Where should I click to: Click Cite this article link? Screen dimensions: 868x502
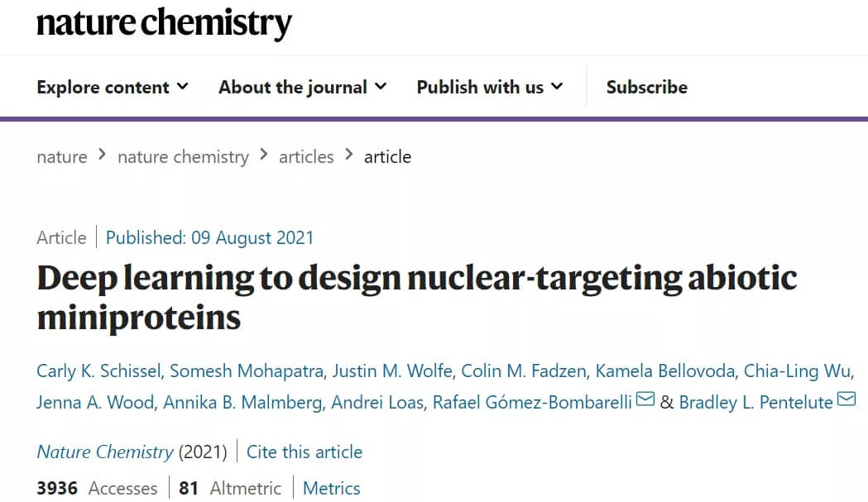tap(305, 452)
